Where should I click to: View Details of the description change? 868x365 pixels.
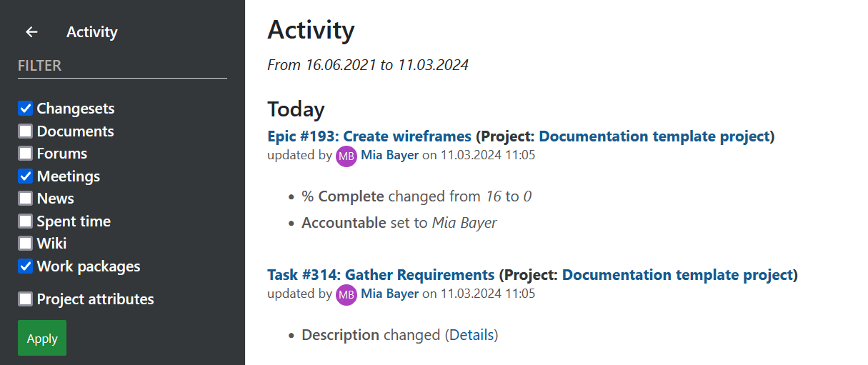tap(472, 335)
